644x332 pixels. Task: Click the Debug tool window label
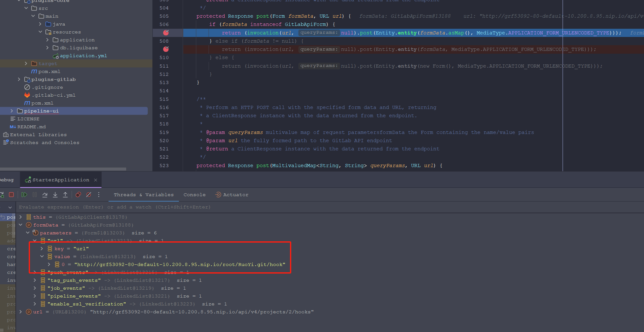coord(7,180)
